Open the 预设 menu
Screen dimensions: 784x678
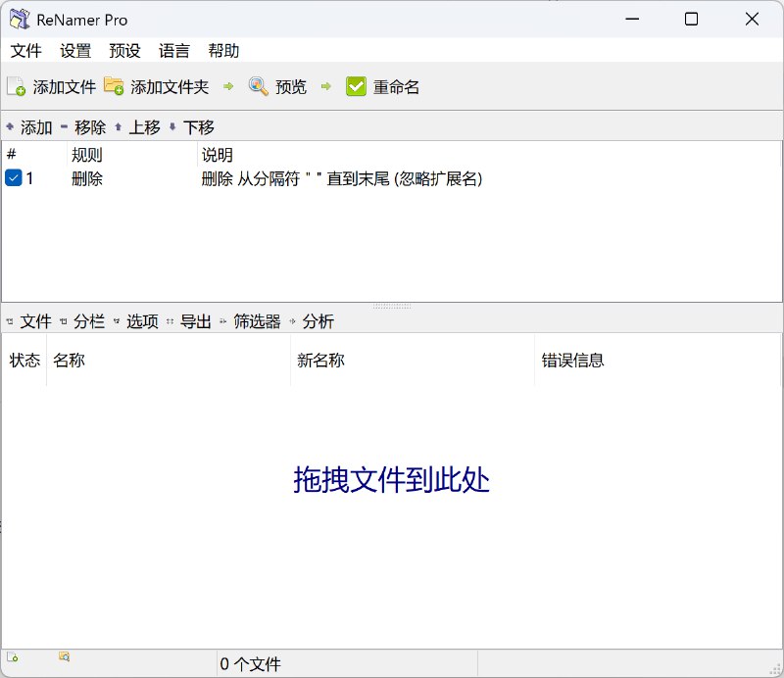[x=125, y=51]
